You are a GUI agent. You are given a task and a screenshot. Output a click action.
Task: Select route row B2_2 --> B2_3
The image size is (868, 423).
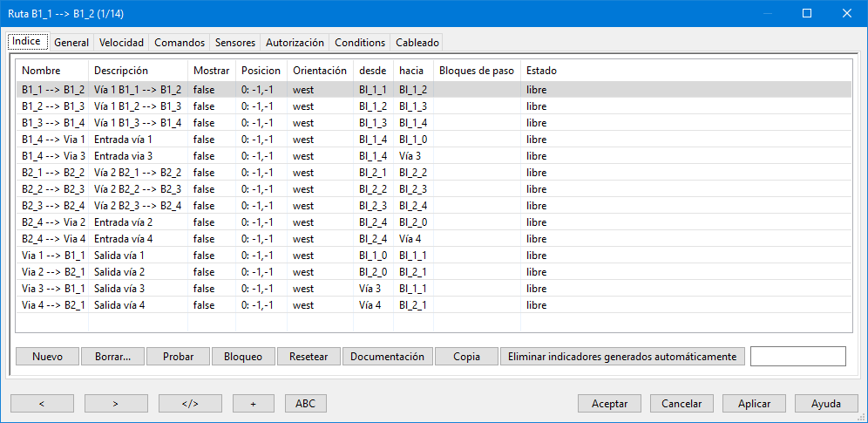pyautogui.click(x=434, y=188)
